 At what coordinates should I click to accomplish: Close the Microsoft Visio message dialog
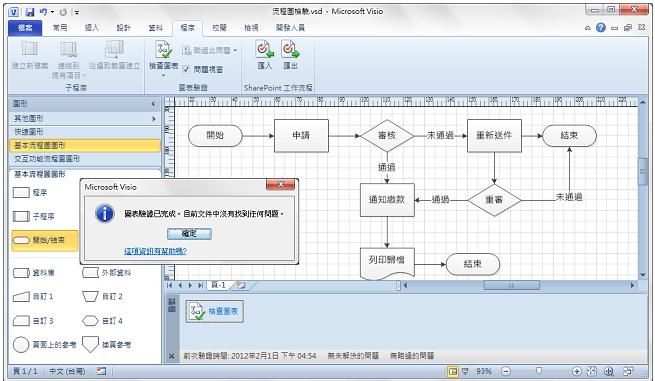(x=281, y=184)
